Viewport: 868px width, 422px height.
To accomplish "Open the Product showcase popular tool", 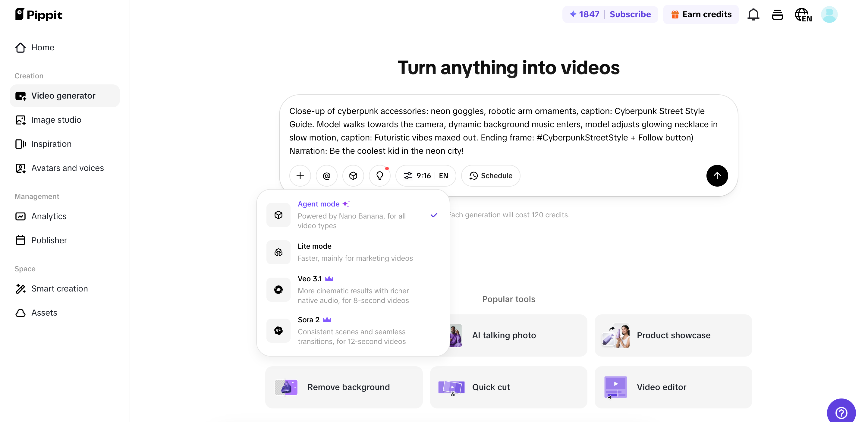I will tap(674, 335).
